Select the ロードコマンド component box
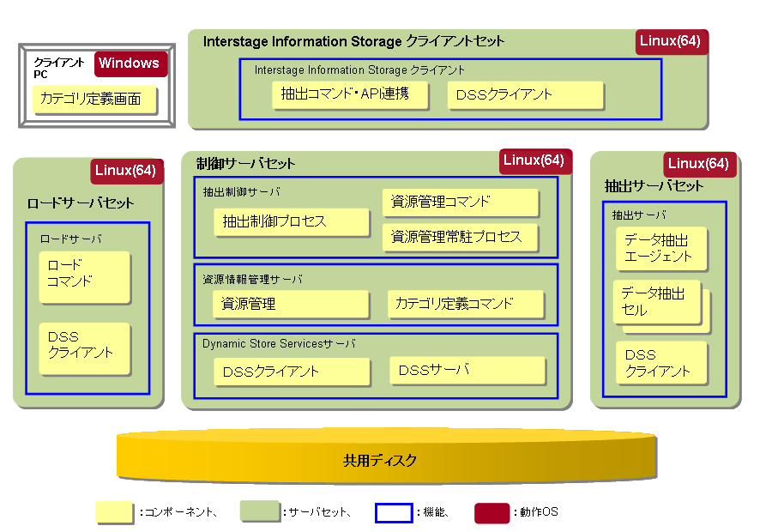 (84, 277)
